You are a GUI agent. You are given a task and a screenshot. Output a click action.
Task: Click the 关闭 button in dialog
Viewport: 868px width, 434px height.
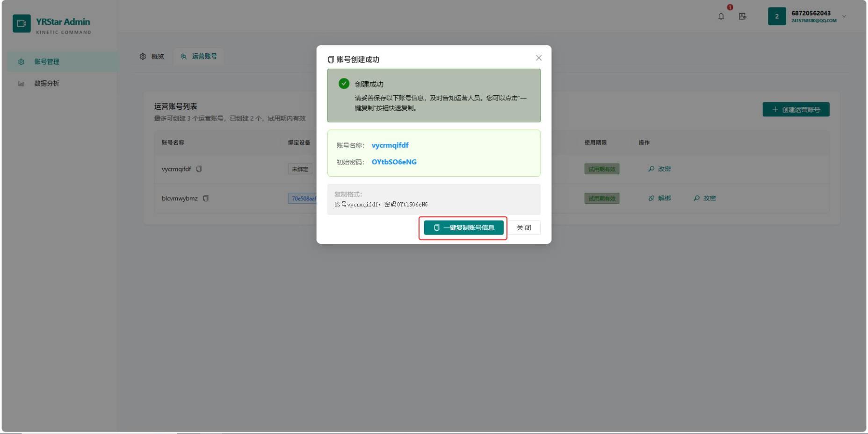[524, 228]
